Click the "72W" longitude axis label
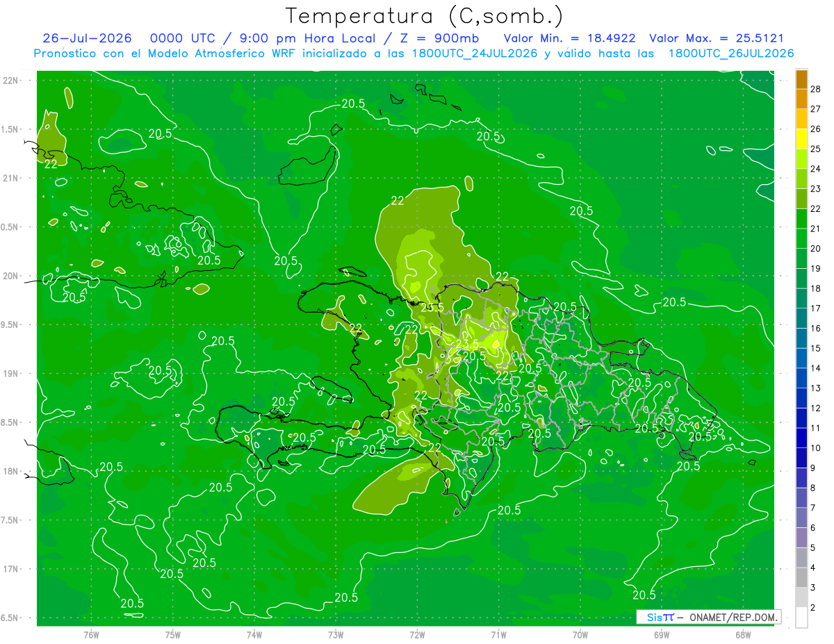Viewport: 834px width, 644px height. [418, 634]
